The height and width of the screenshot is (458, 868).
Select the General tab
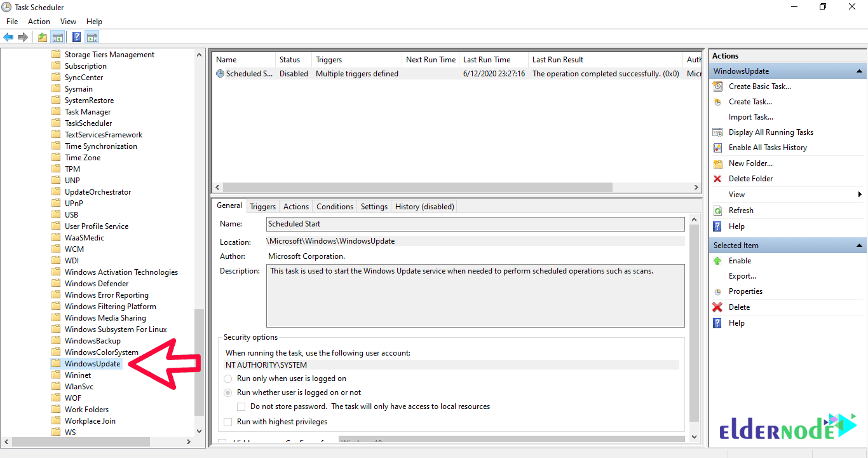[229, 205]
